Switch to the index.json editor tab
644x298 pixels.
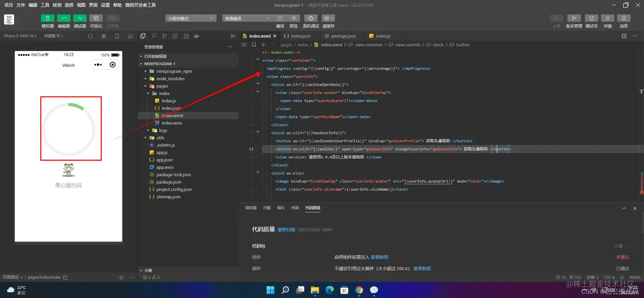[301, 36]
